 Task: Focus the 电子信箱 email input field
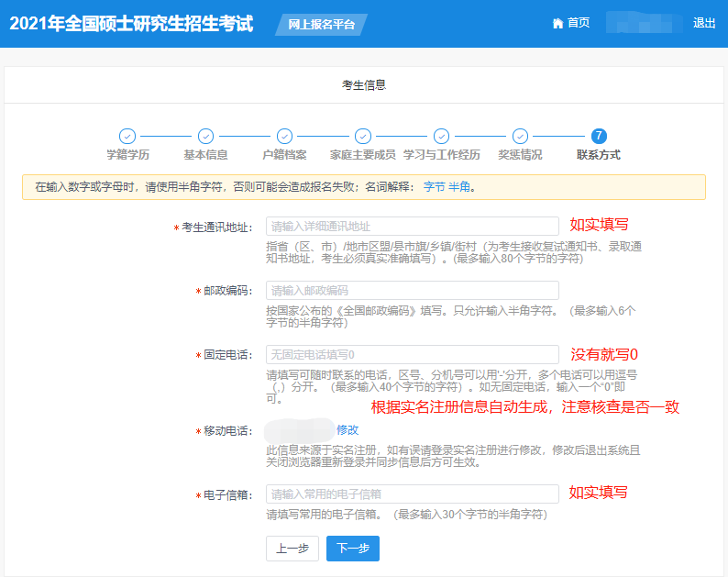tap(412, 494)
